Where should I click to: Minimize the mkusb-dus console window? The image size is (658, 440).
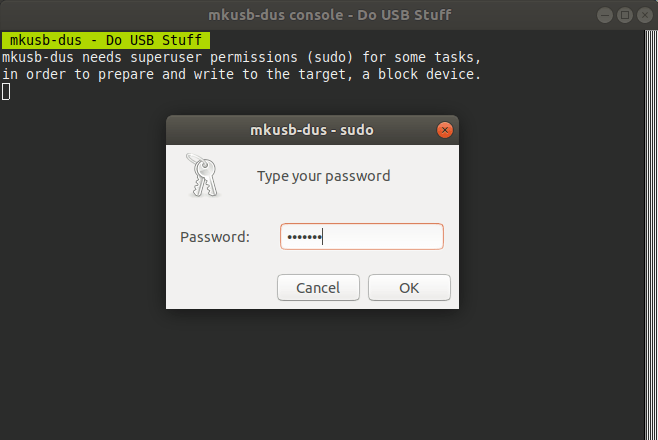[605, 15]
